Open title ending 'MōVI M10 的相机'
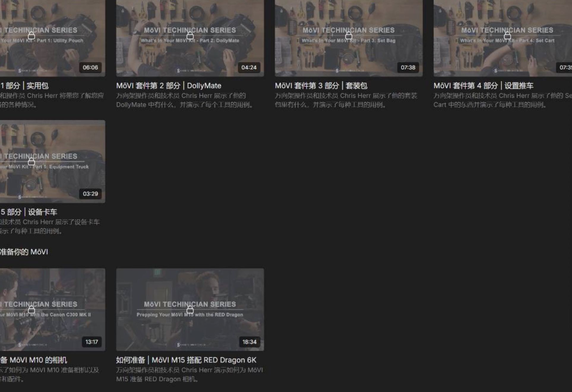 tap(34, 360)
